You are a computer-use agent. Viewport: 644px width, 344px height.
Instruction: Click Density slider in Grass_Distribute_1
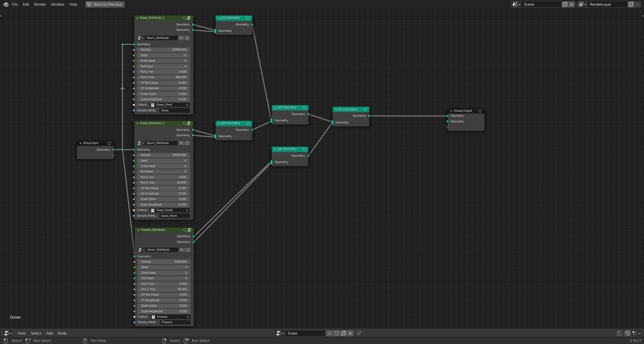coord(163,50)
